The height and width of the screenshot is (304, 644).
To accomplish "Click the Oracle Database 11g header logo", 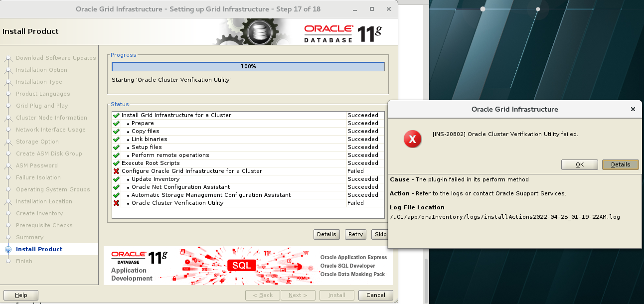I will click(x=343, y=33).
